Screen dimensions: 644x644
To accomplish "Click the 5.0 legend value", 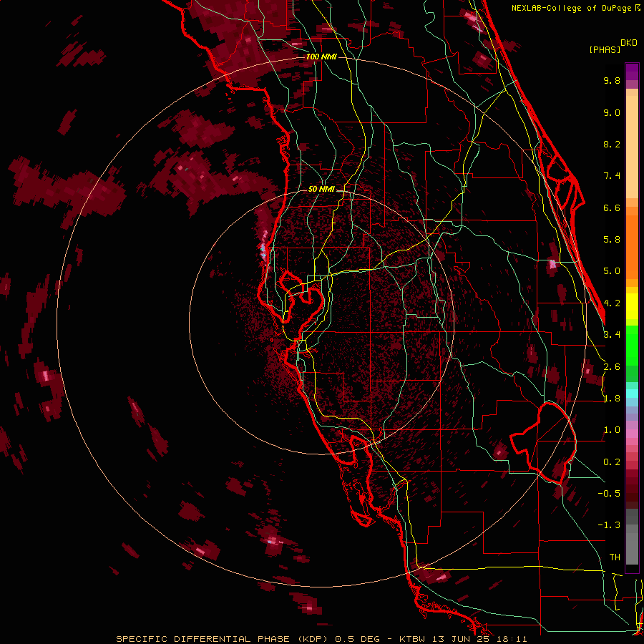I will pyautogui.click(x=612, y=271).
